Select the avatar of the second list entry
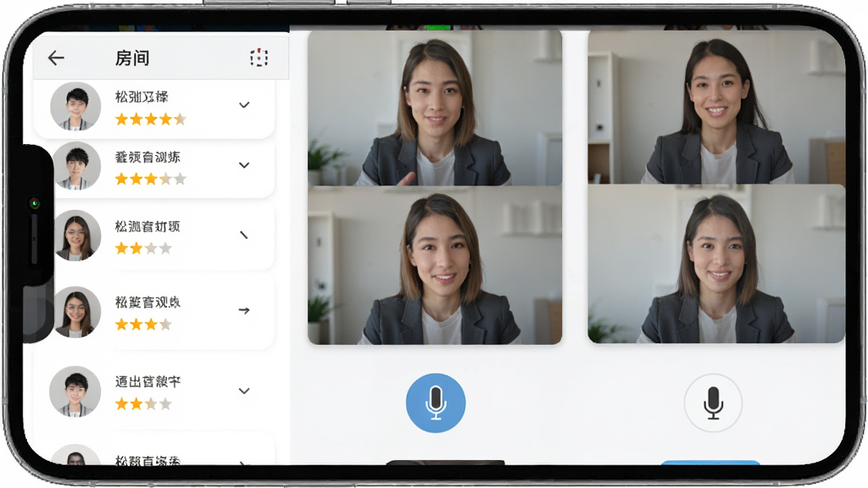 [76, 166]
